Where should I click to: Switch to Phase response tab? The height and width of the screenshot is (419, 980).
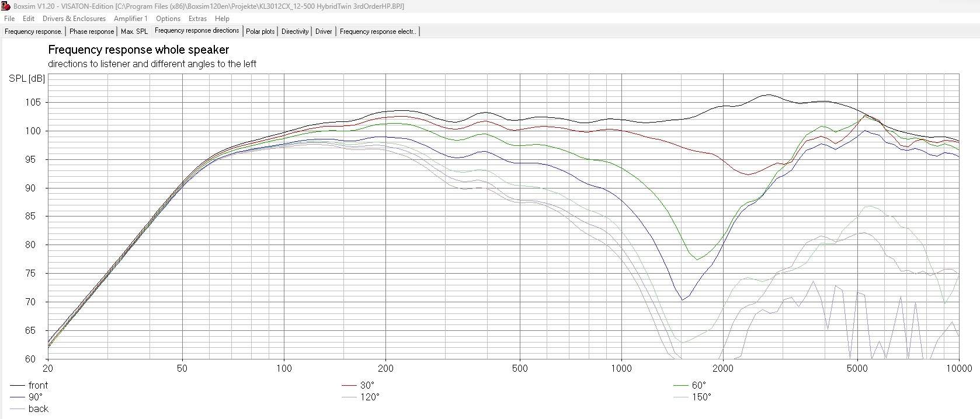(x=92, y=32)
